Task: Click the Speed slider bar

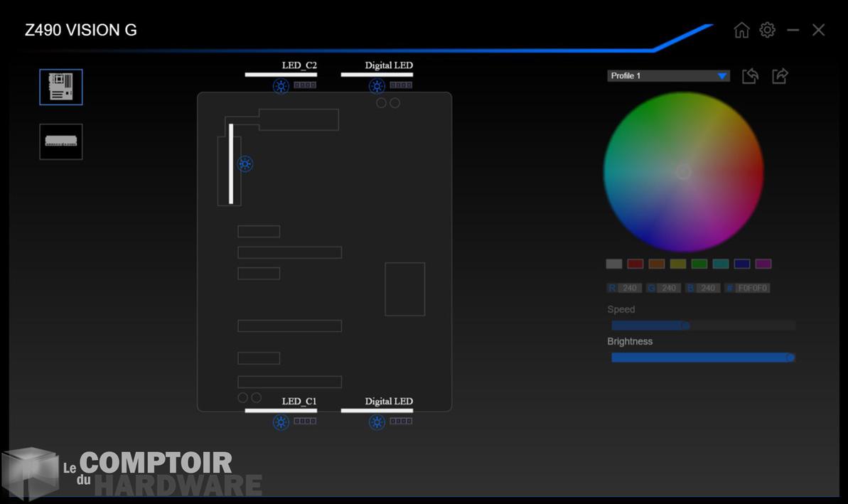Action: click(x=703, y=326)
